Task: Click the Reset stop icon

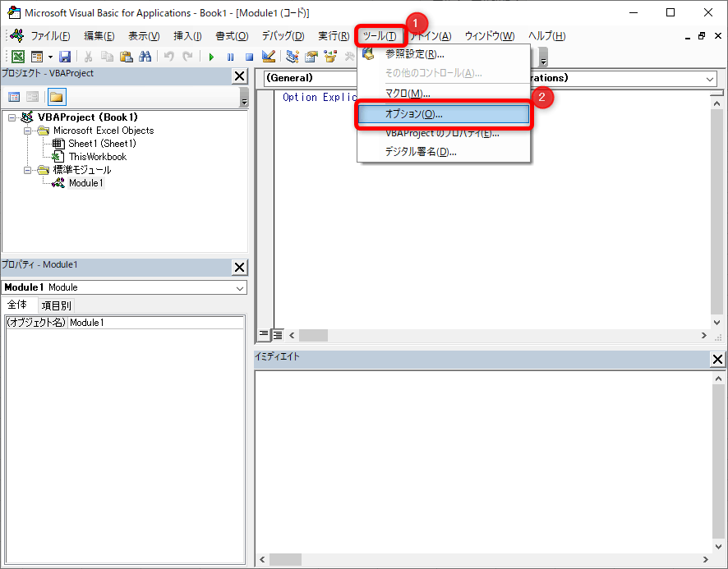Action: 249,57
